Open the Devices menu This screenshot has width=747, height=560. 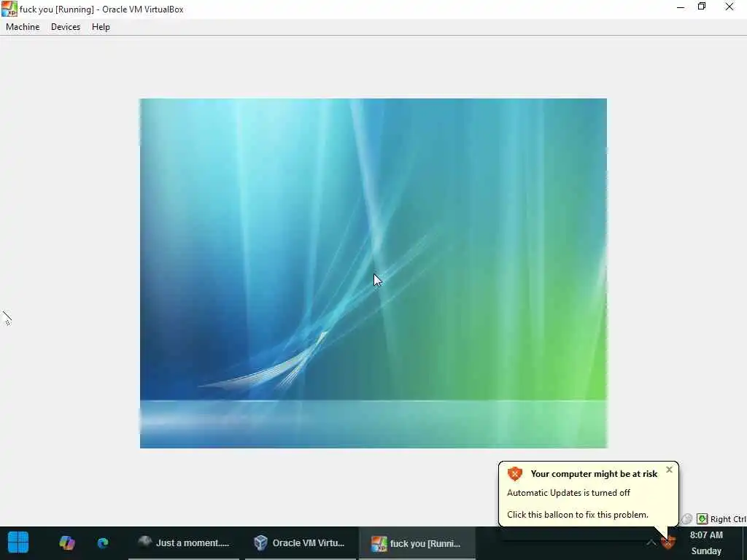tap(65, 27)
